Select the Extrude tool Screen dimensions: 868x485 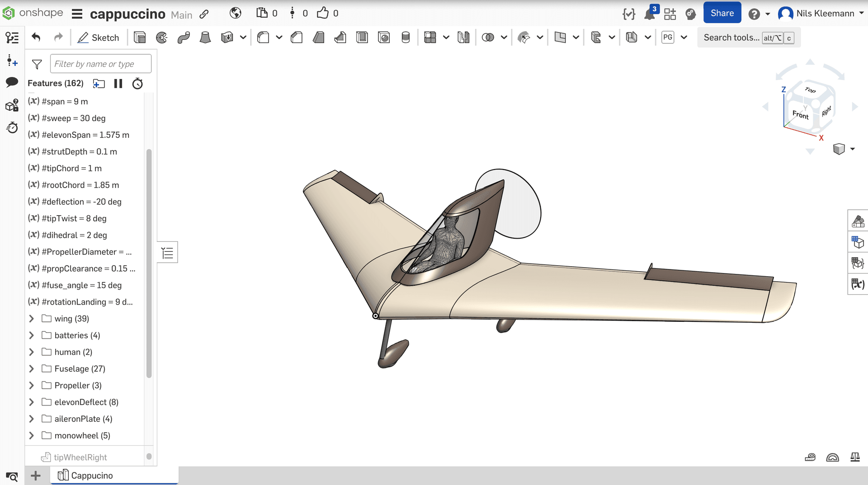pos(140,38)
